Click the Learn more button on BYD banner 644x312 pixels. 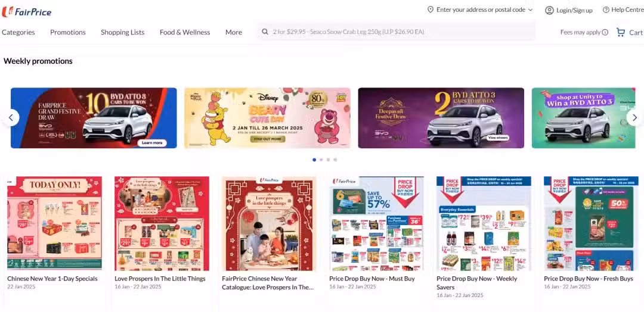(153, 143)
